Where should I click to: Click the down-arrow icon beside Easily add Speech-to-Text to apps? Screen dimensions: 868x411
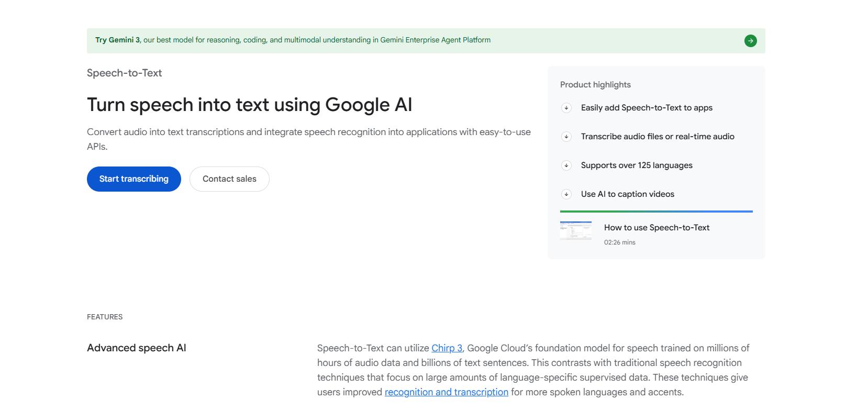pyautogui.click(x=566, y=108)
